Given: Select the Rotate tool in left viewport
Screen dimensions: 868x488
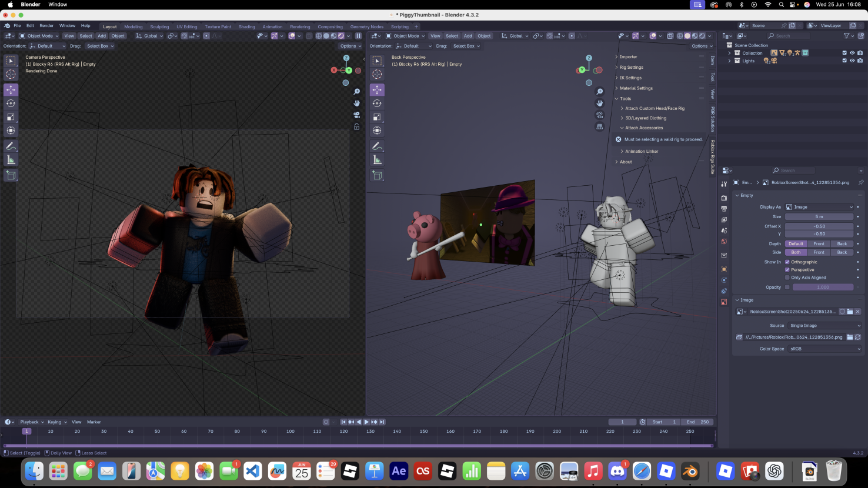Looking at the screenshot, I should pyautogui.click(x=11, y=103).
